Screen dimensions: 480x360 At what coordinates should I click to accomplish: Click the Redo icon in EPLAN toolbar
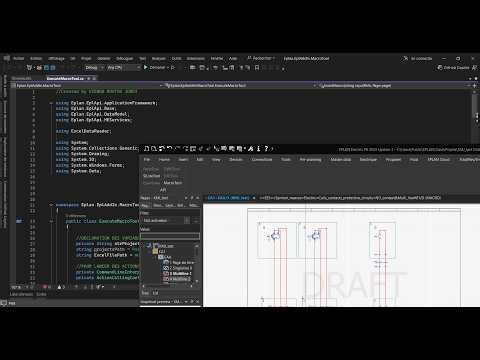[x=178, y=149]
